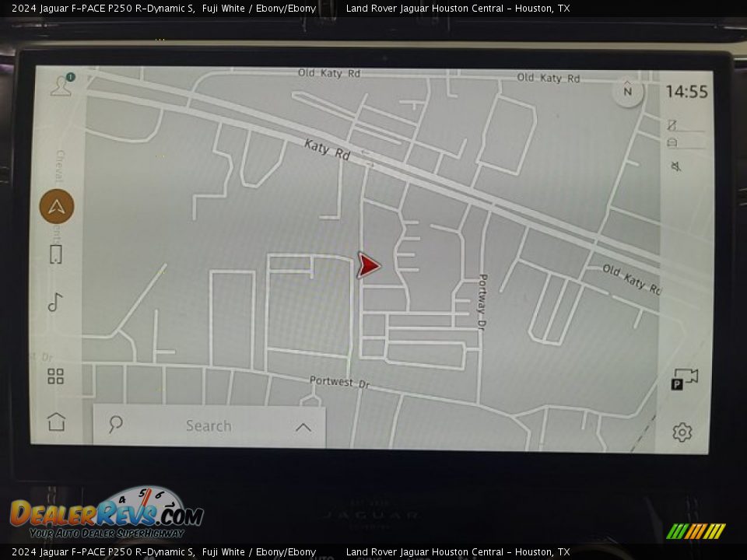The image size is (747, 560).
Task: Tap the magnifying glass search icon
Action: tap(115, 425)
